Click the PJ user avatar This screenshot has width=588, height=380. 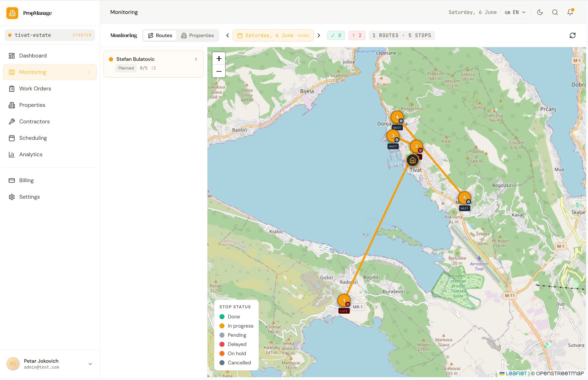(13, 364)
